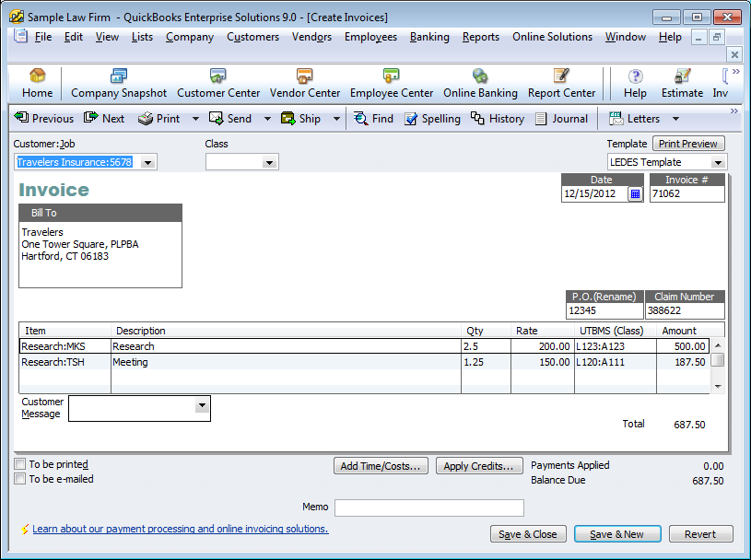Select the L123:A123 class cell
The image size is (751, 560).
click(616, 346)
